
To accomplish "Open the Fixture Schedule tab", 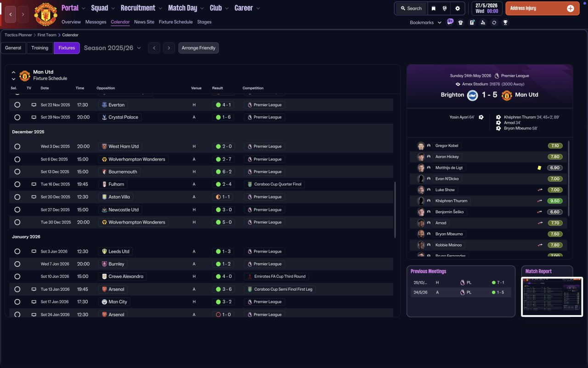I will (176, 22).
